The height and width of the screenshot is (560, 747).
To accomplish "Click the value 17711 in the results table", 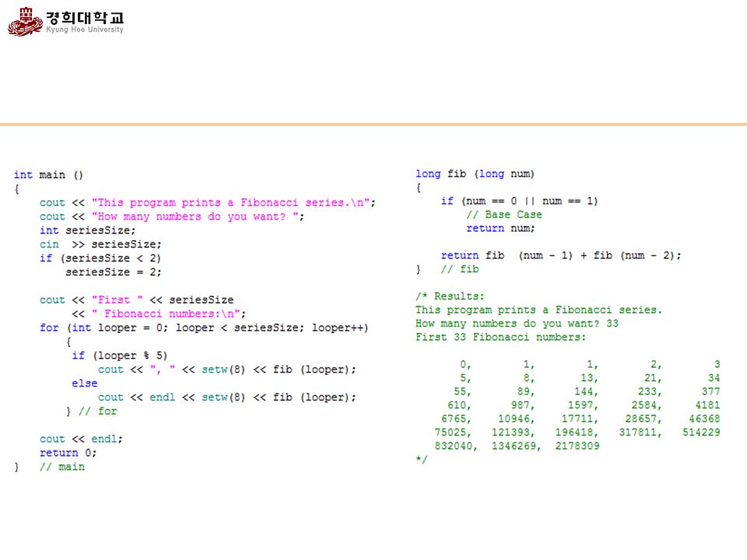I will 577,418.
